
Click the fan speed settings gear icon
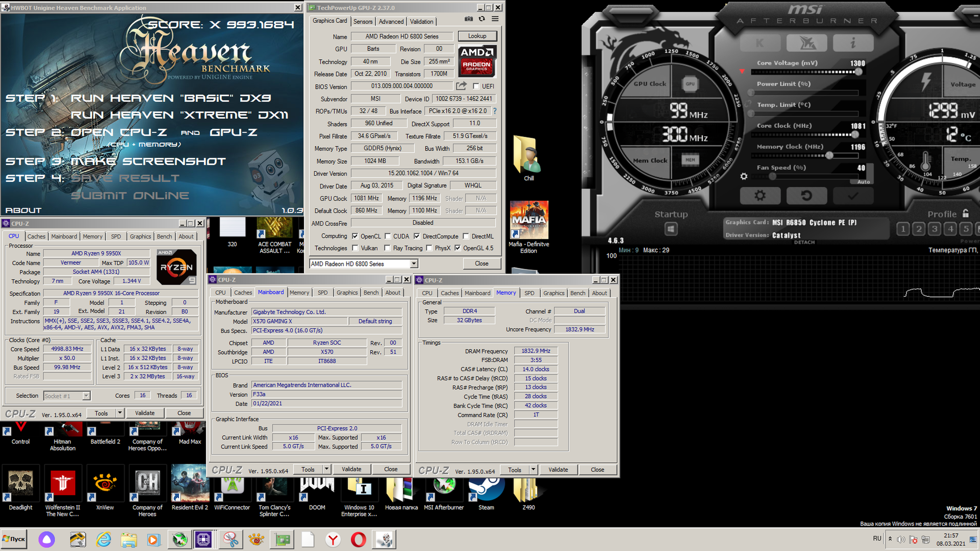coord(744,176)
